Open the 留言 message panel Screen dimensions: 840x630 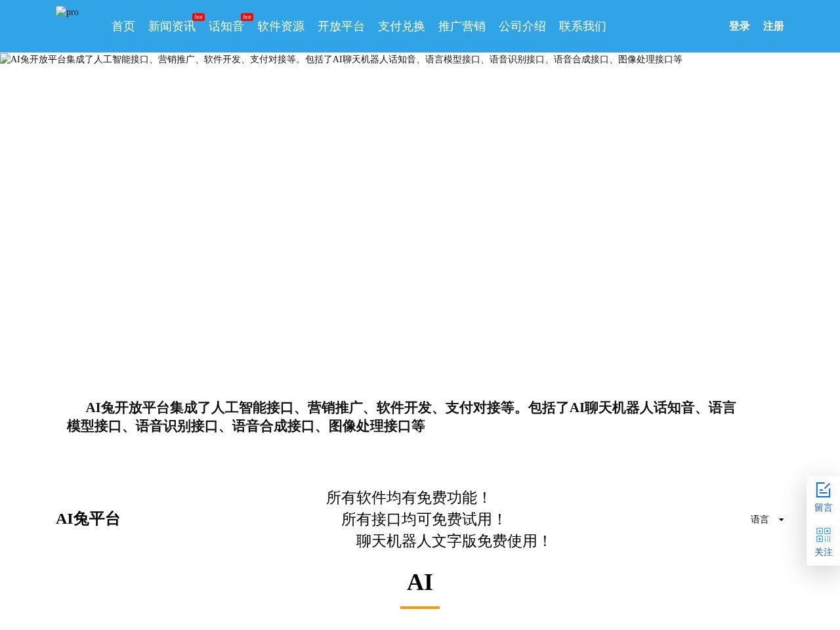click(x=823, y=497)
